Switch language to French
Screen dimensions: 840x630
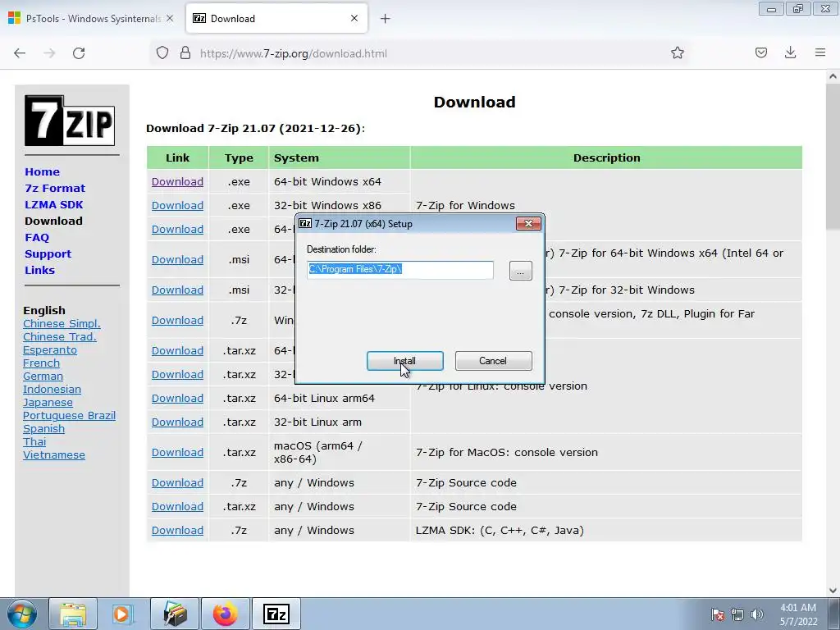[41, 363]
